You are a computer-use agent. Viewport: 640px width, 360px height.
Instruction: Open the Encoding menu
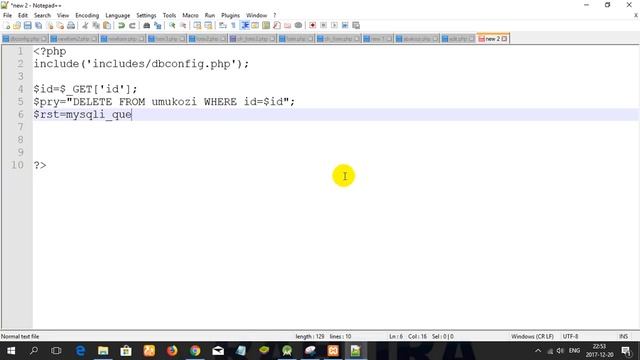tap(87, 15)
